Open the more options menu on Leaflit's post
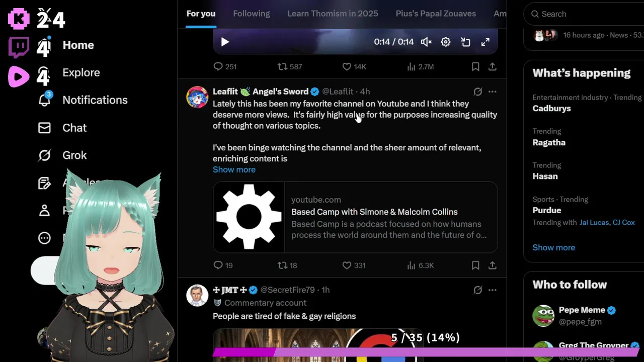Image resolution: width=644 pixels, height=362 pixels. tap(493, 92)
